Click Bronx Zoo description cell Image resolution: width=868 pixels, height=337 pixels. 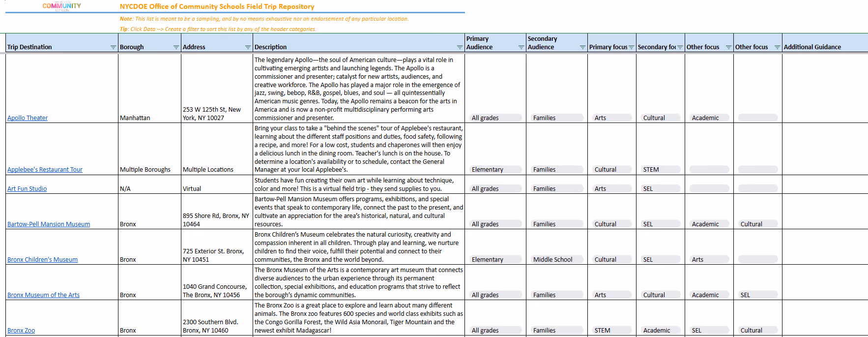coord(359,318)
